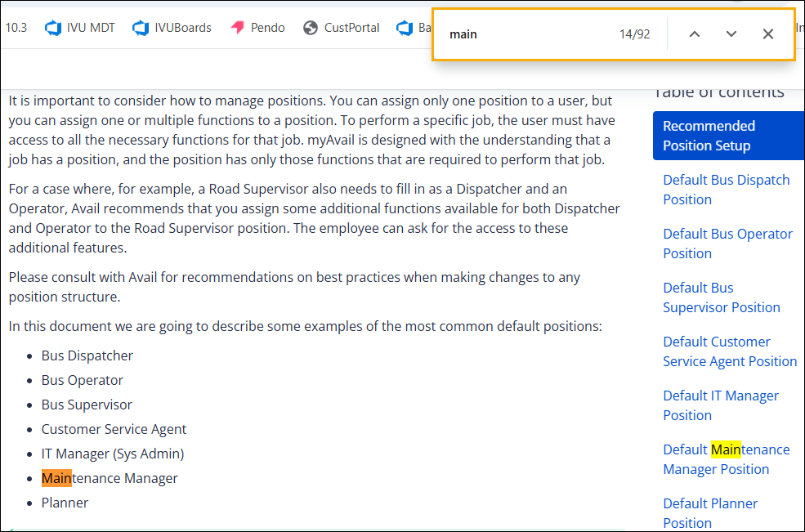Screen dimensions: 805x532
Task: Click the highlighted Maintenance Manager list item
Action: [110, 478]
